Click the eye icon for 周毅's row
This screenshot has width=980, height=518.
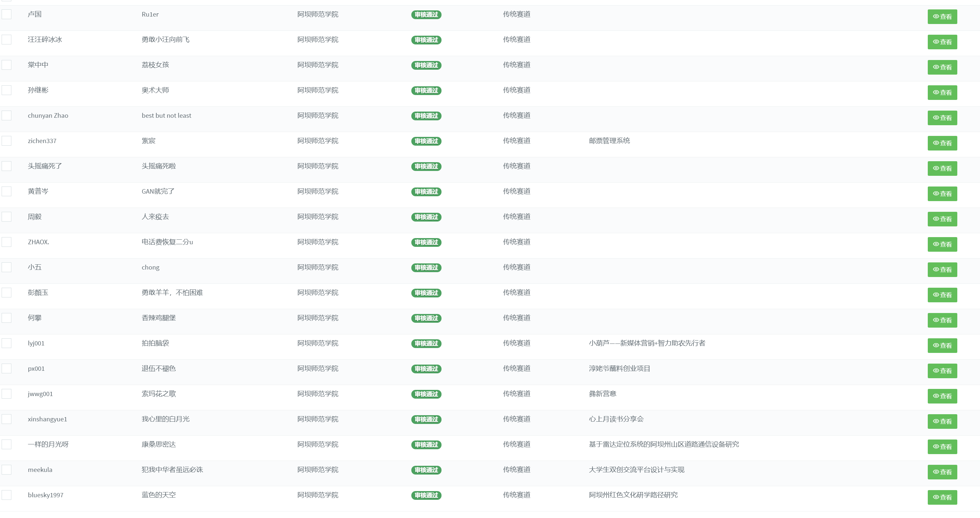pyautogui.click(x=942, y=219)
